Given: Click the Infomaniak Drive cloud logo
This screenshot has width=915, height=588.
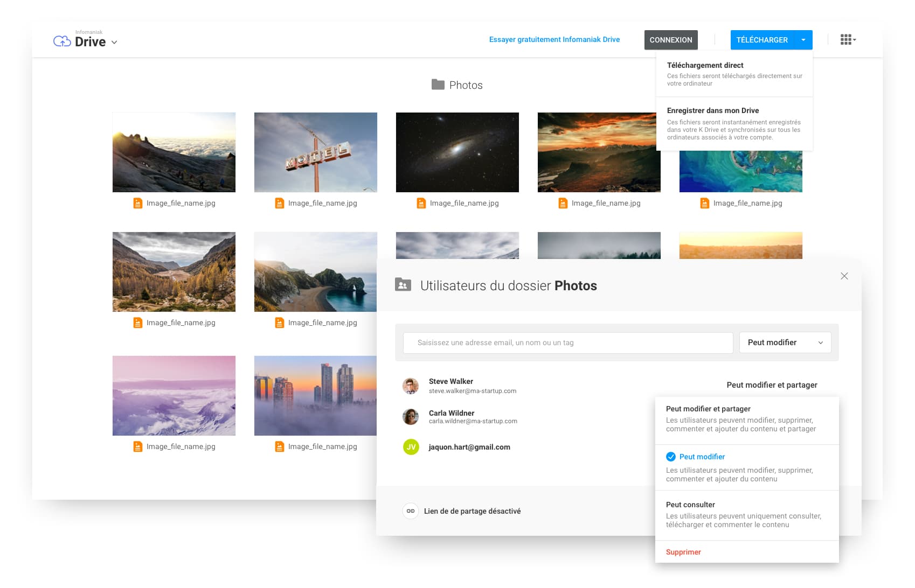Looking at the screenshot, I should tap(62, 41).
